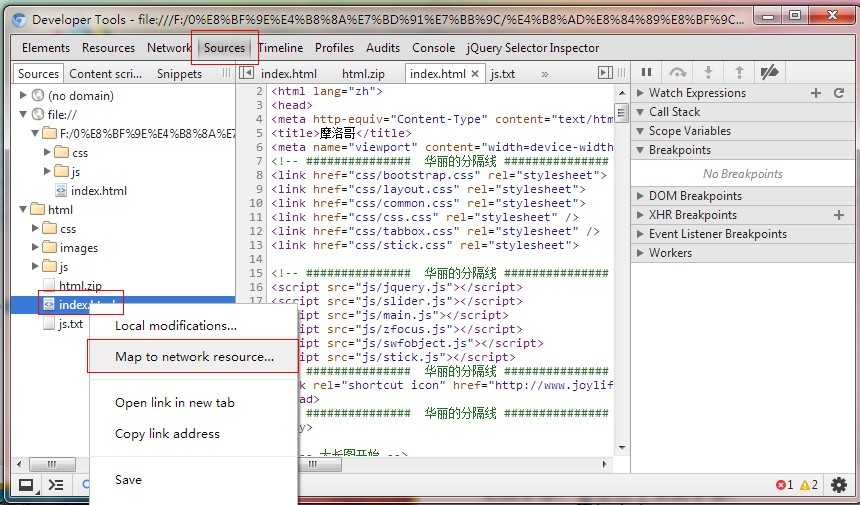Click the dock-to-window icon at bottom left
860x505 pixels.
click(27, 485)
